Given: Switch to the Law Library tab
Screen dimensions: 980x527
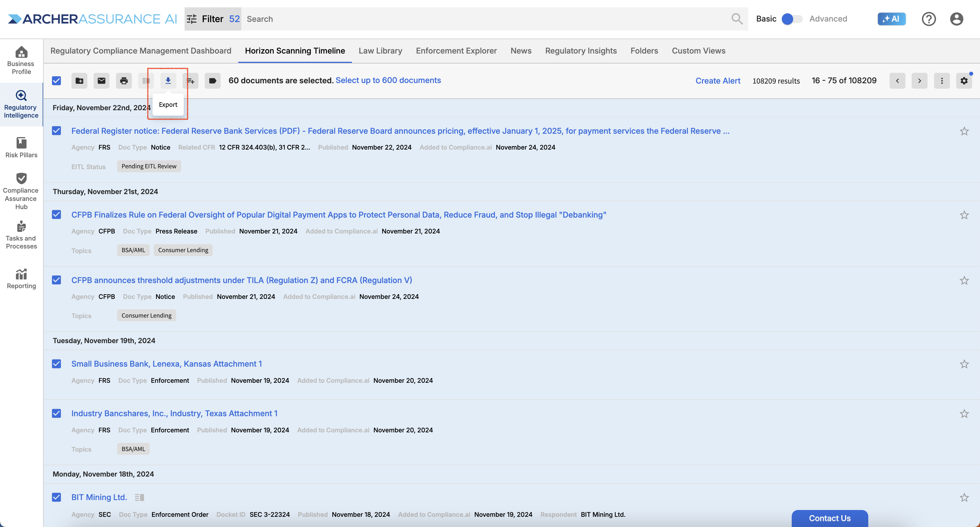Looking at the screenshot, I should click(x=380, y=50).
